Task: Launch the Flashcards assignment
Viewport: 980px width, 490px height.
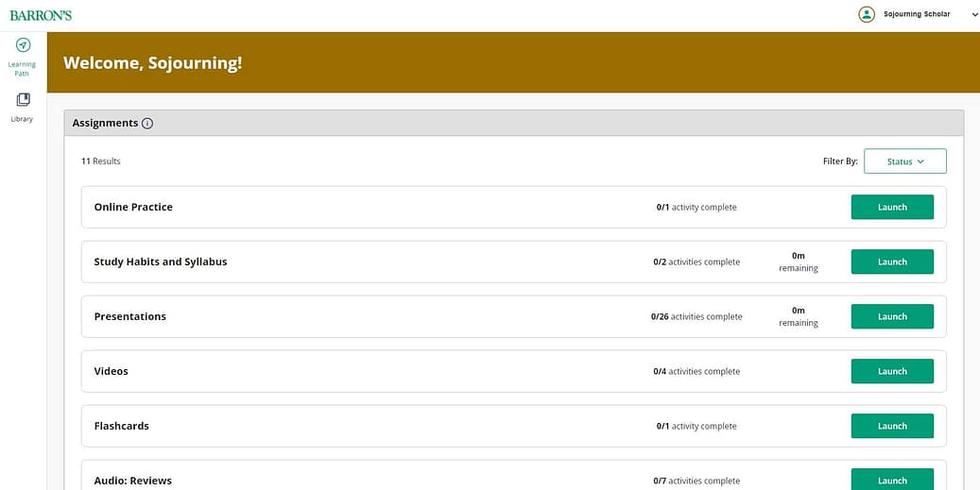Action: [892, 427]
